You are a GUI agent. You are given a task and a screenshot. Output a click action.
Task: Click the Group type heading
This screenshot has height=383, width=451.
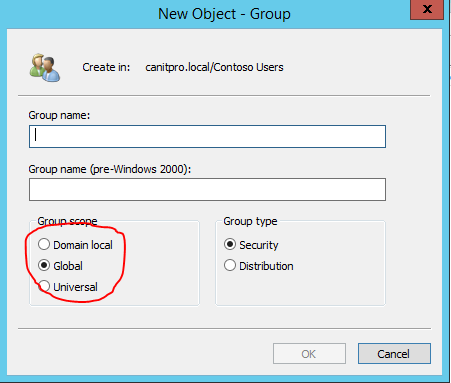click(250, 221)
